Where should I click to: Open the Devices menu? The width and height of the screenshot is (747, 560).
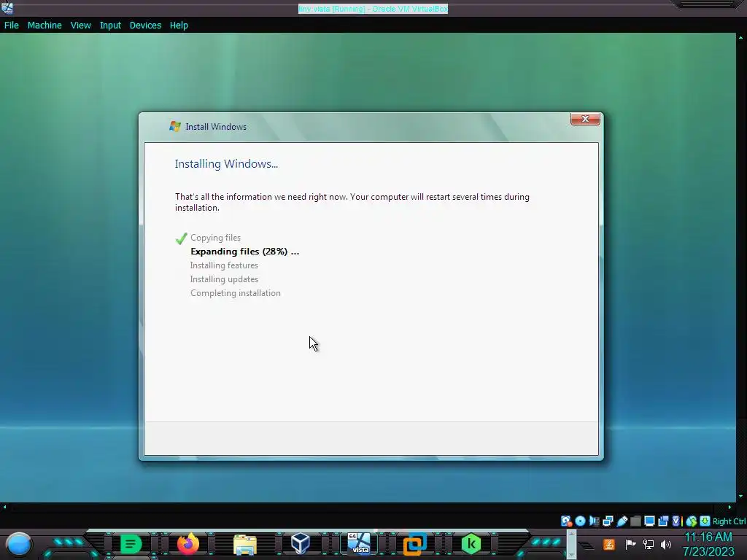pyautogui.click(x=145, y=26)
